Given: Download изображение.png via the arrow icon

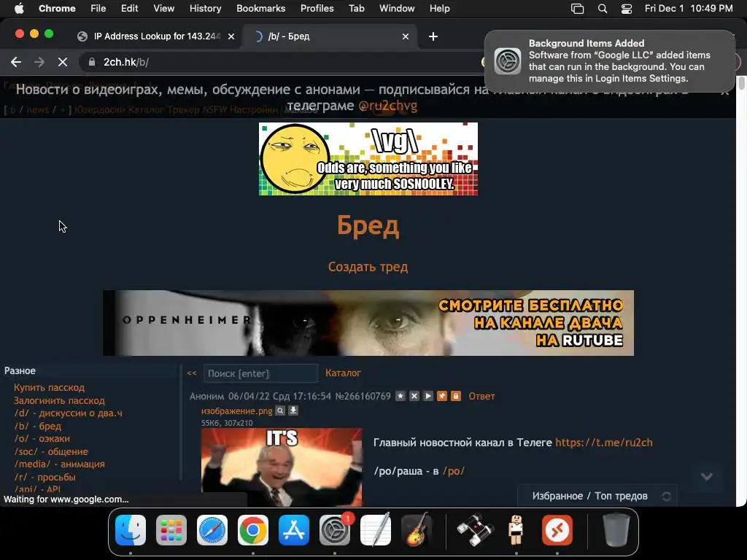Looking at the screenshot, I should pos(293,411).
